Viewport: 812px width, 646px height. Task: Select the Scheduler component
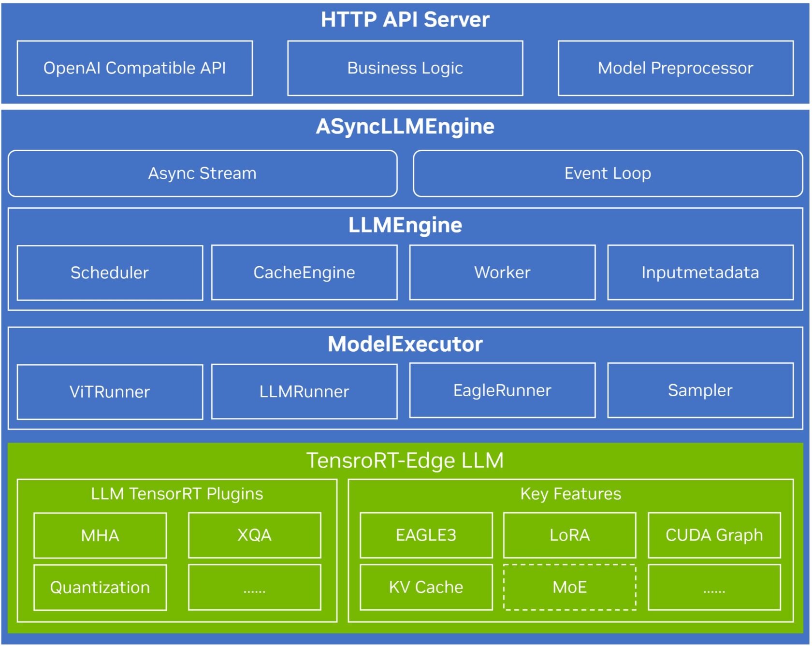point(110,273)
